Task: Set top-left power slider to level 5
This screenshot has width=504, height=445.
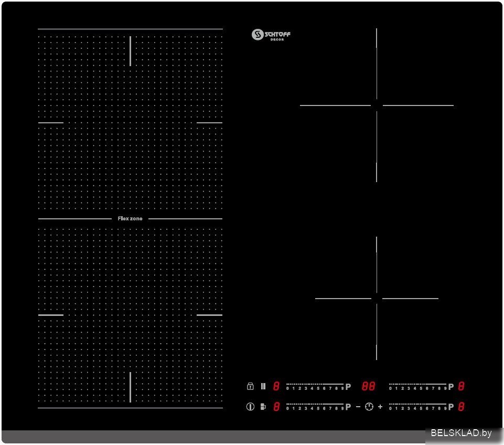Action: pos(318,387)
